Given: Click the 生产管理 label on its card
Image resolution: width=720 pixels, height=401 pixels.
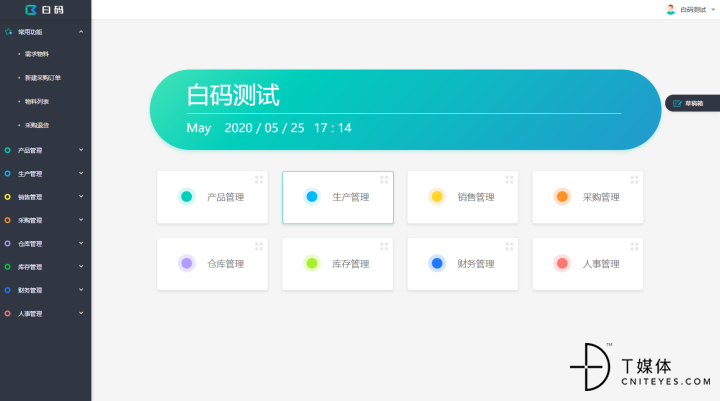Looking at the screenshot, I should (x=351, y=197).
